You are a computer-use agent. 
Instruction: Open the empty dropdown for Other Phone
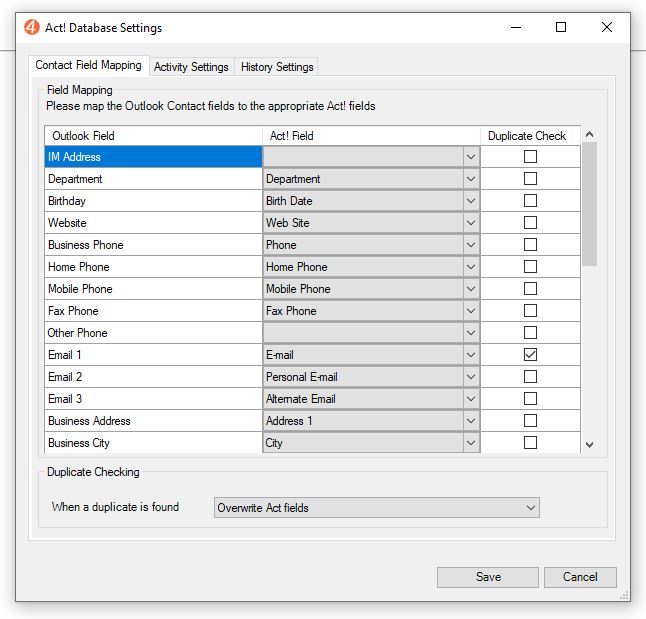coord(470,333)
